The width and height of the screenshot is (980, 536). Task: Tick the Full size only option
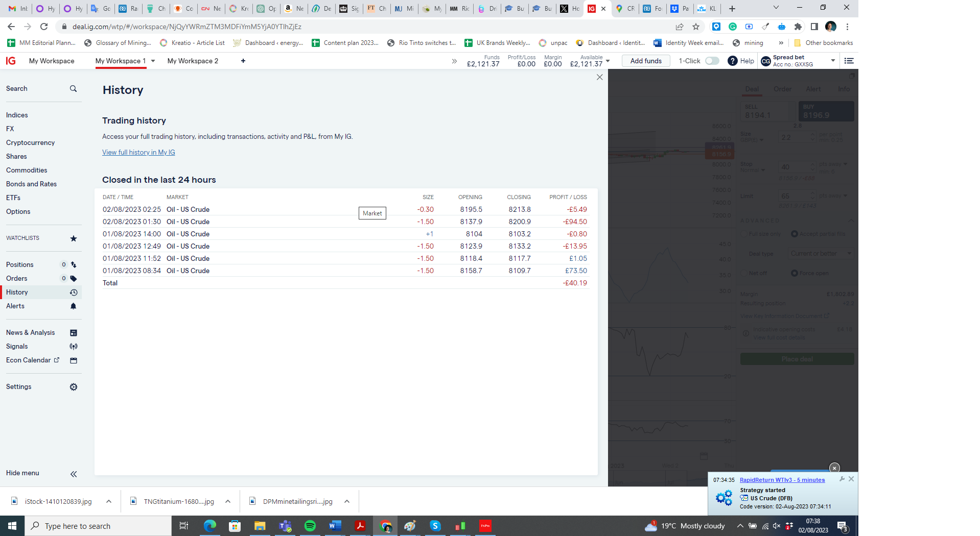pyautogui.click(x=744, y=234)
